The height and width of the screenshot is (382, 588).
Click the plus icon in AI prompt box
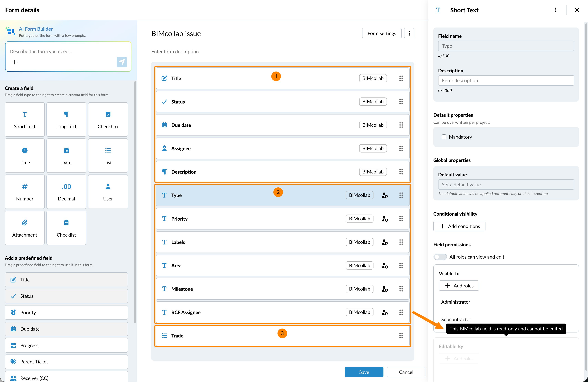[15, 62]
